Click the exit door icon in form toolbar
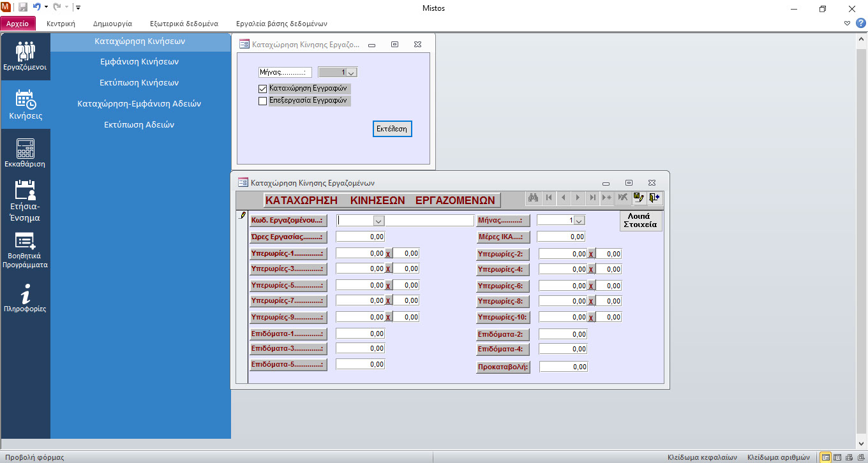 (654, 198)
